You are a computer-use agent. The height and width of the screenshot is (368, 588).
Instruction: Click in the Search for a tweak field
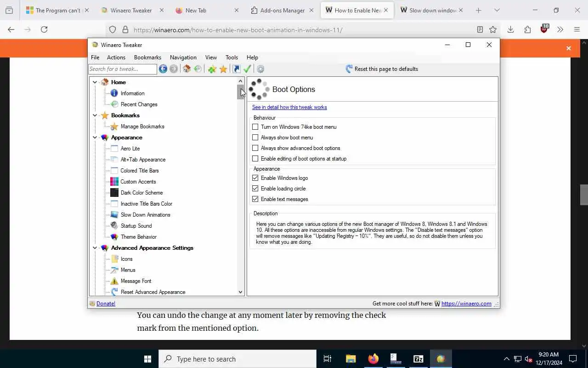point(123,69)
